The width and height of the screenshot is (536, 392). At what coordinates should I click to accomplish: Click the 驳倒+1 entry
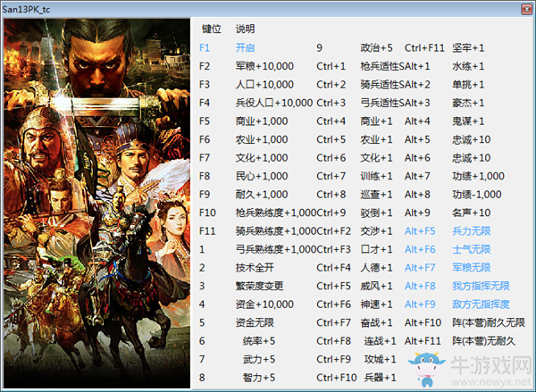coord(376,213)
